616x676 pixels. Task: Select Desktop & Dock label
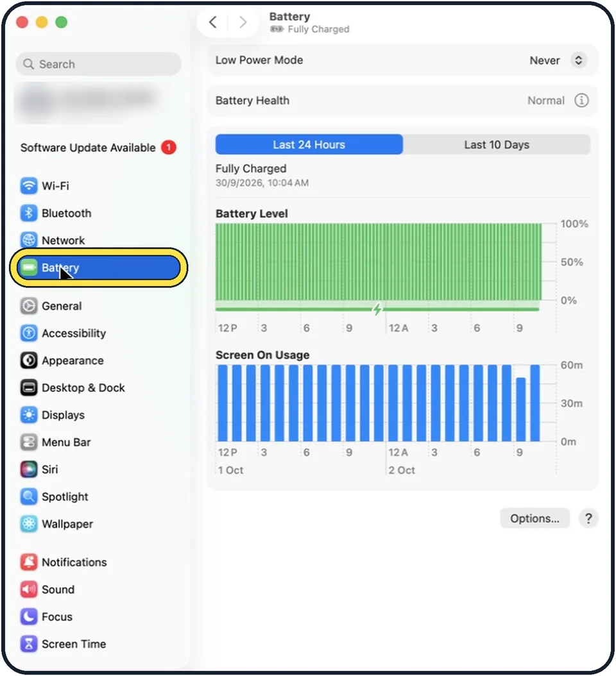[83, 387]
